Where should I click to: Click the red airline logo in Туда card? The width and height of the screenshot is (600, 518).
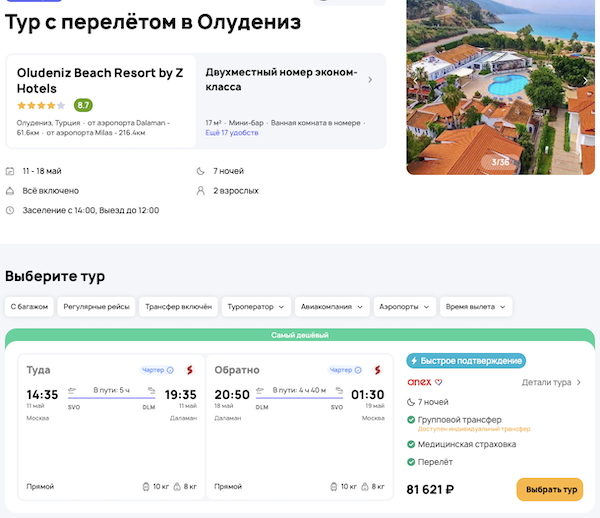click(188, 370)
